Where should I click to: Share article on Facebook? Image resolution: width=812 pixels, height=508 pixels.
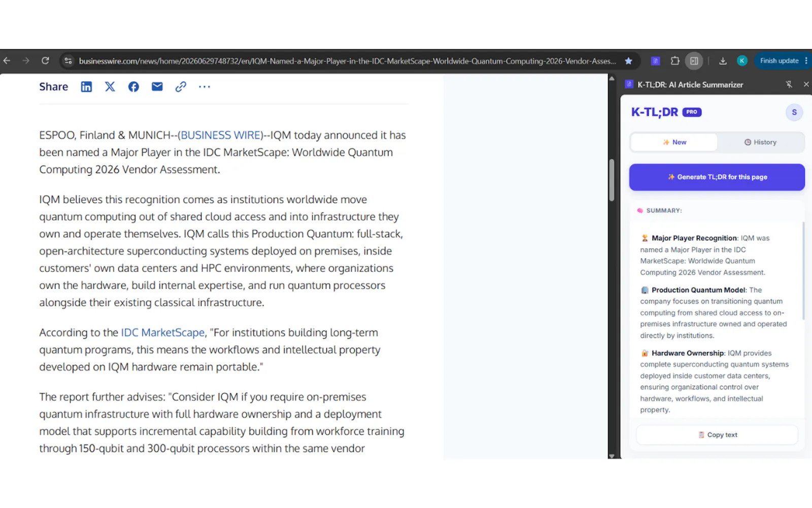[133, 87]
